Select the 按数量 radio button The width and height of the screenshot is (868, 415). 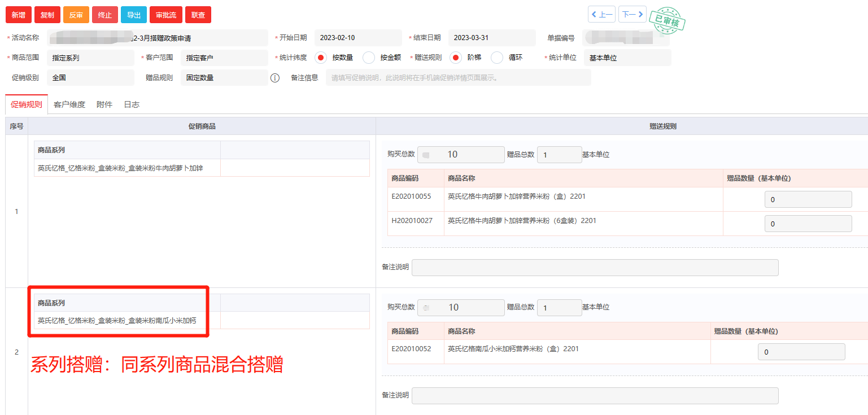pyautogui.click(x=320, y=58)
